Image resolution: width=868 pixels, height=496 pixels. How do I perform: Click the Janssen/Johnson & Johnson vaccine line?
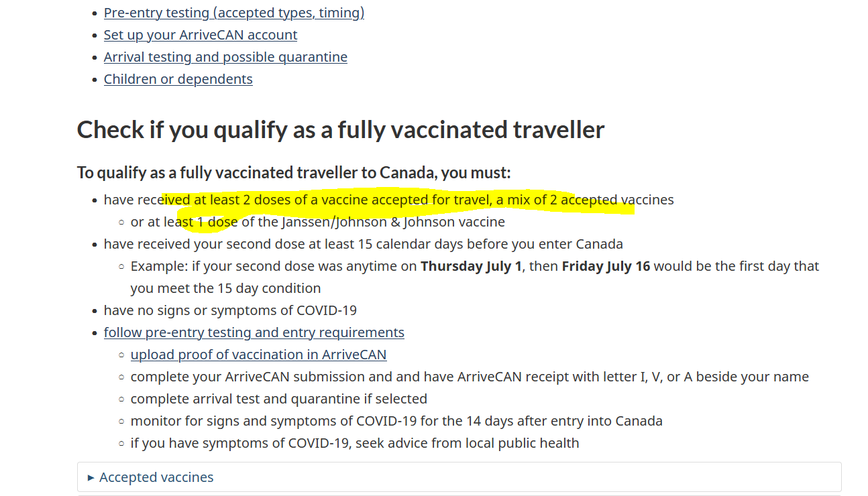[318, 222]
